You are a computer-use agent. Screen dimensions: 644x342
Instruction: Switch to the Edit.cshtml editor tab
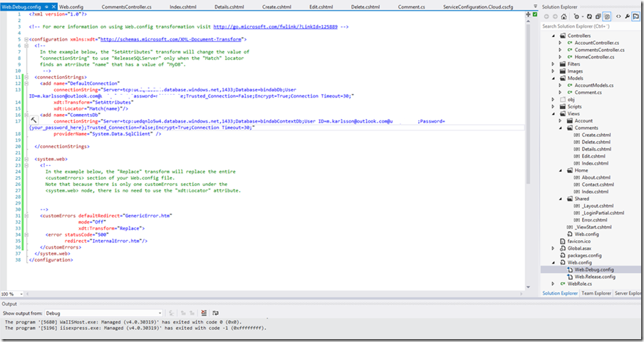click(321, 7)
